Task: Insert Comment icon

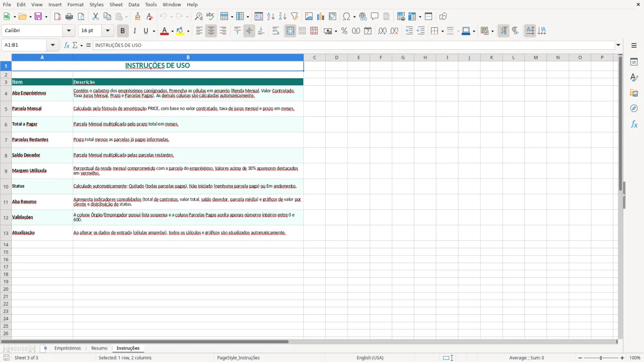Action: click(375, 17)
